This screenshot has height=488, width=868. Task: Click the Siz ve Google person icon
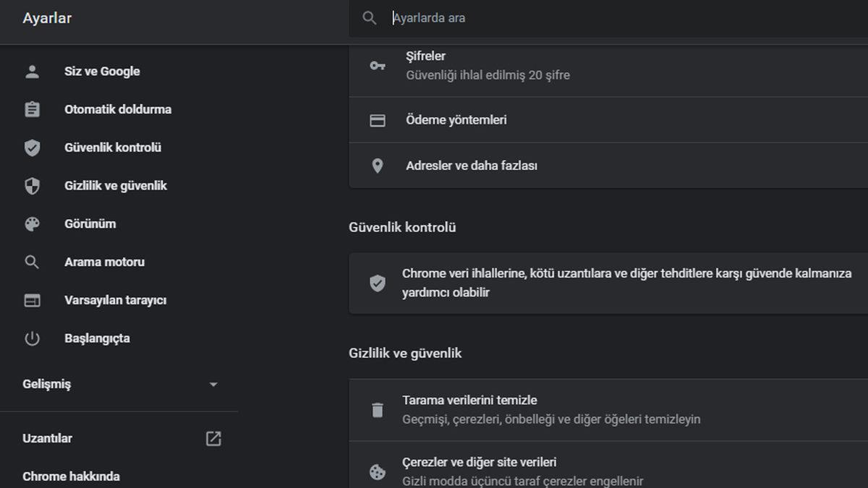(32, 71)
